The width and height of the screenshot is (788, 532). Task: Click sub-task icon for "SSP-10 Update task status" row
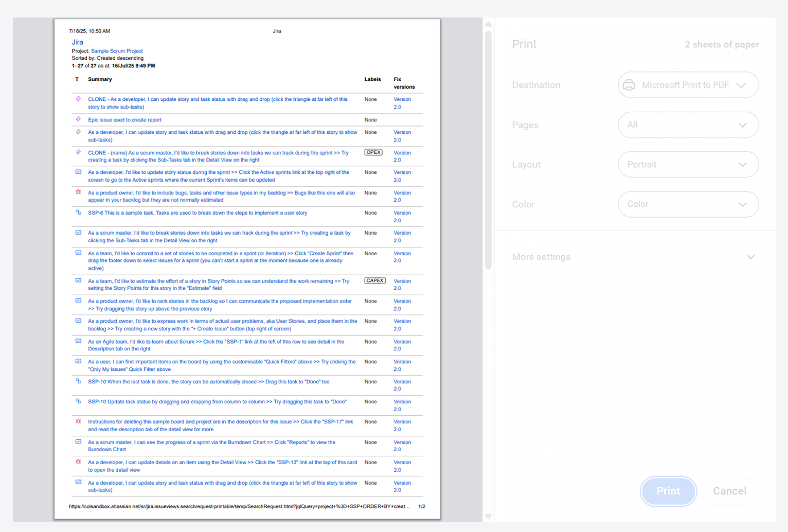click(x=78, y=401)
